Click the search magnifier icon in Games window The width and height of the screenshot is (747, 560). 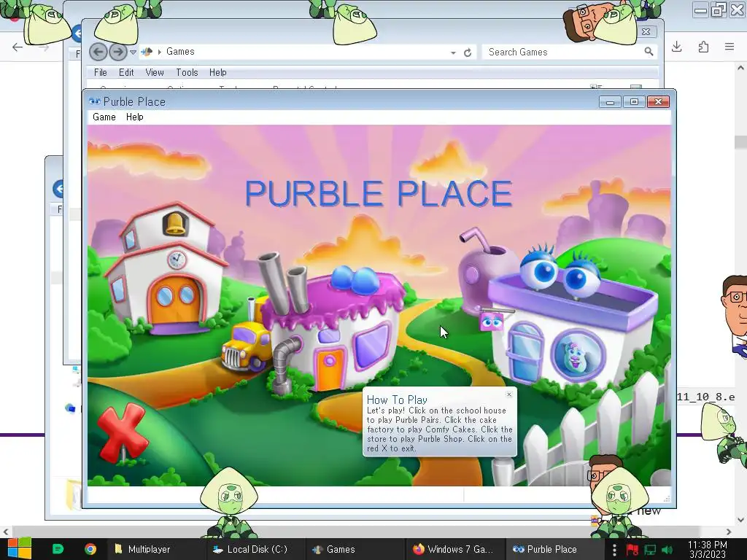pos(649,52)
